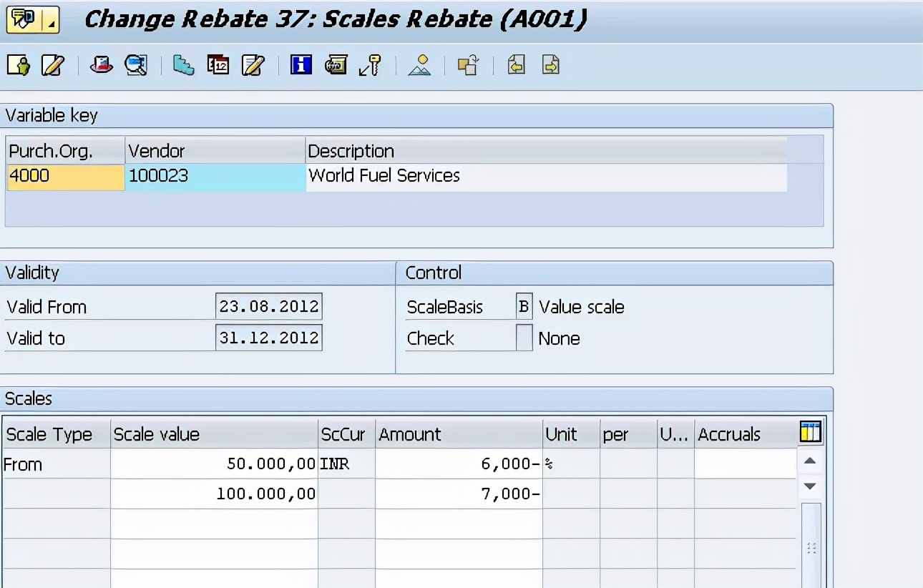
Task: Click the scroll up arrow in Scales table
Action: pos(810,461)
